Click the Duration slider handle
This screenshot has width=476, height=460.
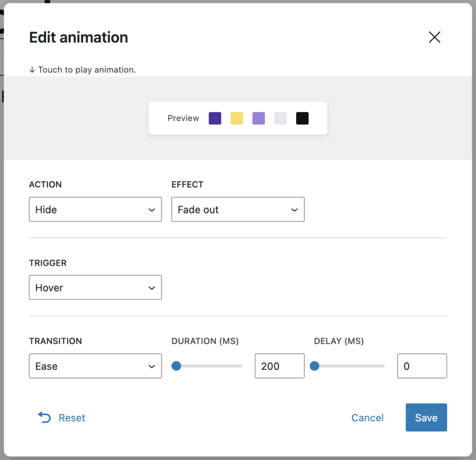tap(176, 366)
